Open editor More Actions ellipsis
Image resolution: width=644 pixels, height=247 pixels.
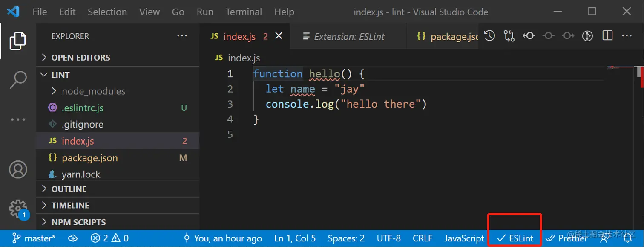point(627,36)
